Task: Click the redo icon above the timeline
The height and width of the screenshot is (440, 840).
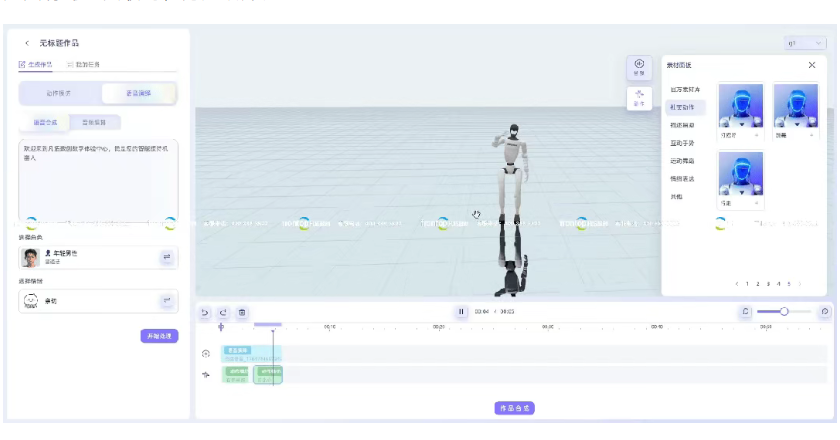Action: 223,312
